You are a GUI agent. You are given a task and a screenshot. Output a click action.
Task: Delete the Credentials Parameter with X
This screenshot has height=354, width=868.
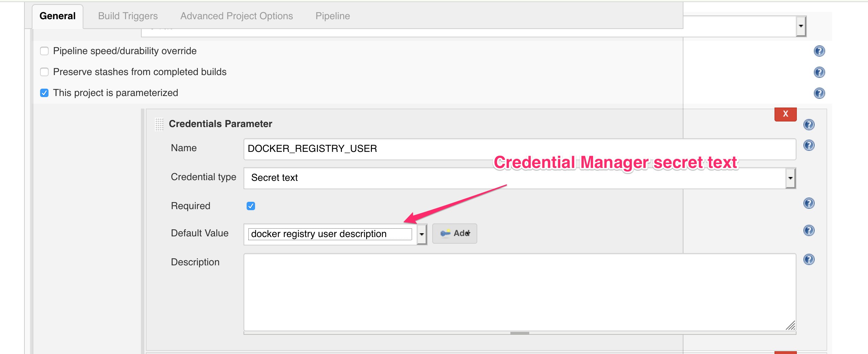pyautogui.click(x=785, y=114)
